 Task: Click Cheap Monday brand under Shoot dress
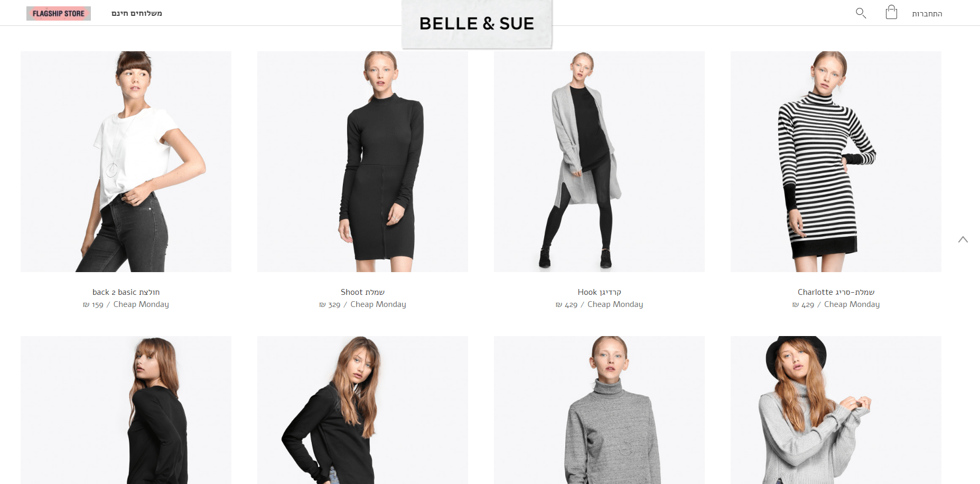pos(378,304)
